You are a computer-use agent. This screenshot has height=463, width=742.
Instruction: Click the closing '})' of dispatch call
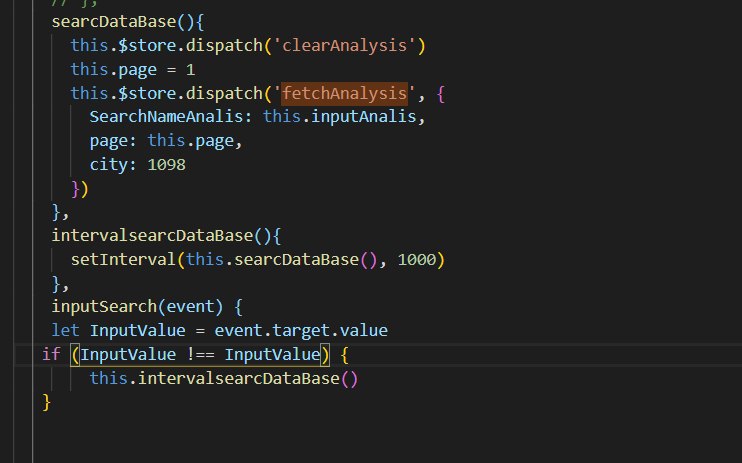(80, 189)
